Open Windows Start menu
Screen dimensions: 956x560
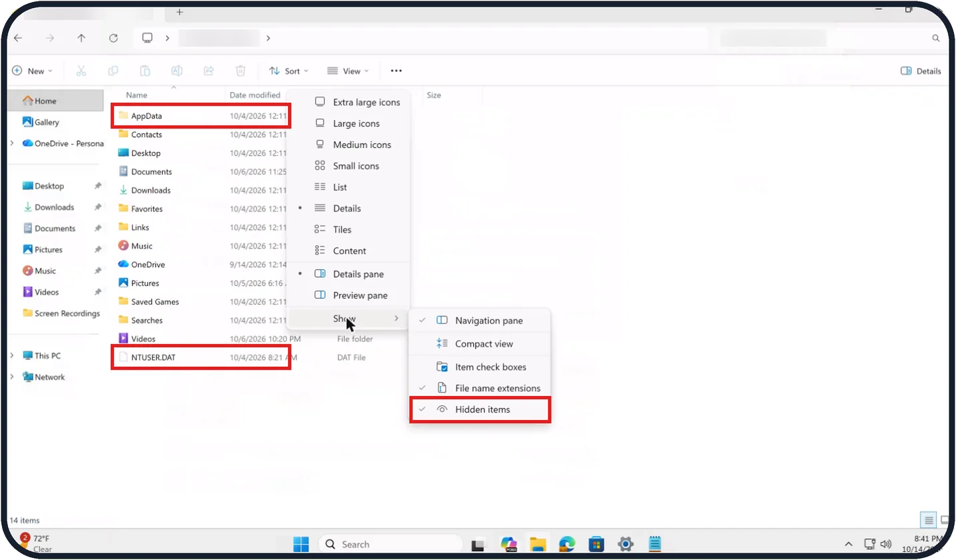(301, 544)
